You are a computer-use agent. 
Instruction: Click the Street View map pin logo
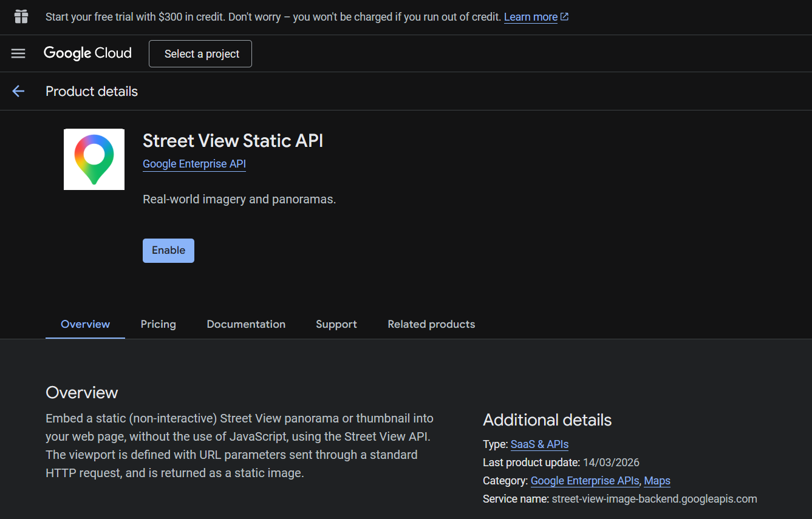pyautogui.click(x=94, y=159)
